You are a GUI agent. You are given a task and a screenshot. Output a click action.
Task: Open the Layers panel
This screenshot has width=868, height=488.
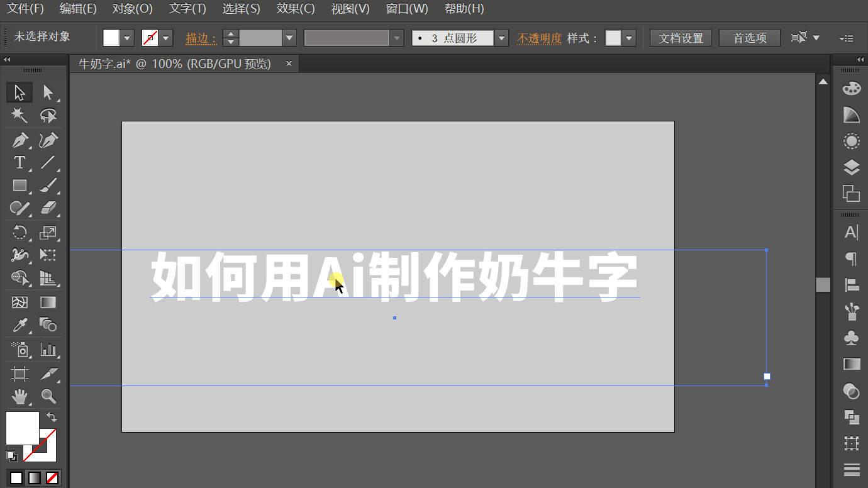click(x=851, y=167)
